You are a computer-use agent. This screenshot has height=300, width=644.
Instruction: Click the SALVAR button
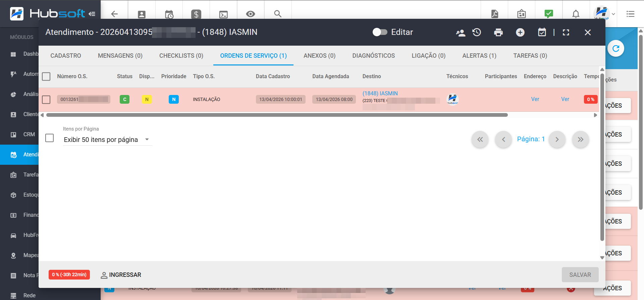(580, 275)
